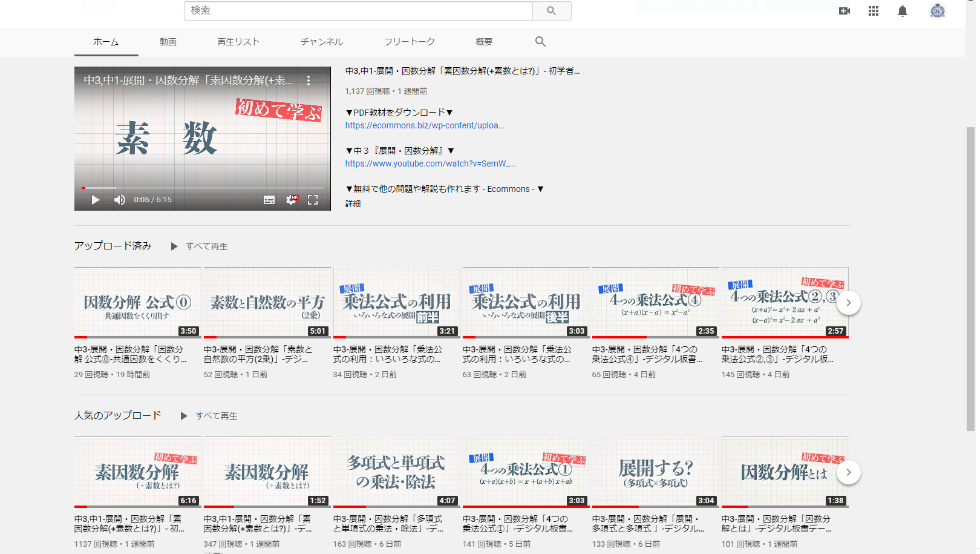The width and height of the screenshot is (980, 554).
Task: Open title of video with 141 回視聴
Action: [518, 524]
